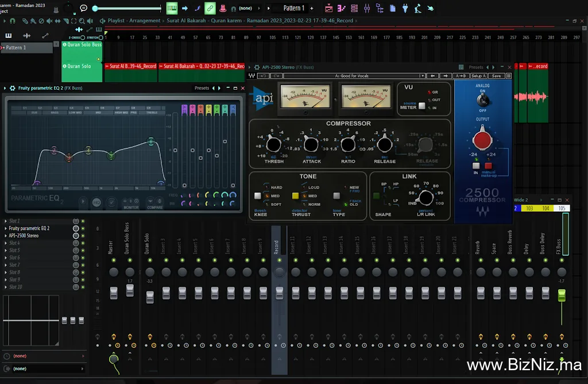This screenshot has width=588, height=384.
Task: Select the Quran Solo Buss track header
Action: coord(82,52)
